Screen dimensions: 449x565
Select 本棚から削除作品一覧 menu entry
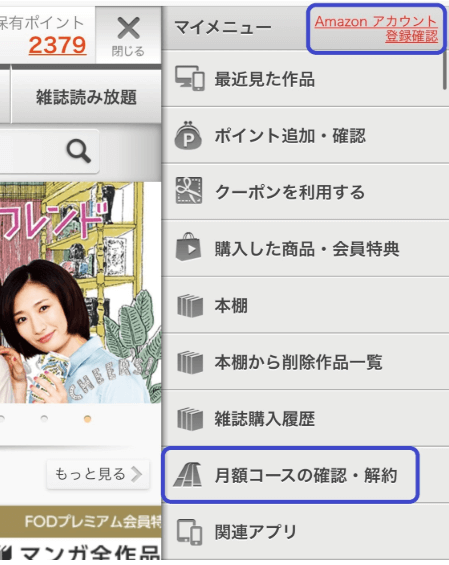tap(305, 362)
